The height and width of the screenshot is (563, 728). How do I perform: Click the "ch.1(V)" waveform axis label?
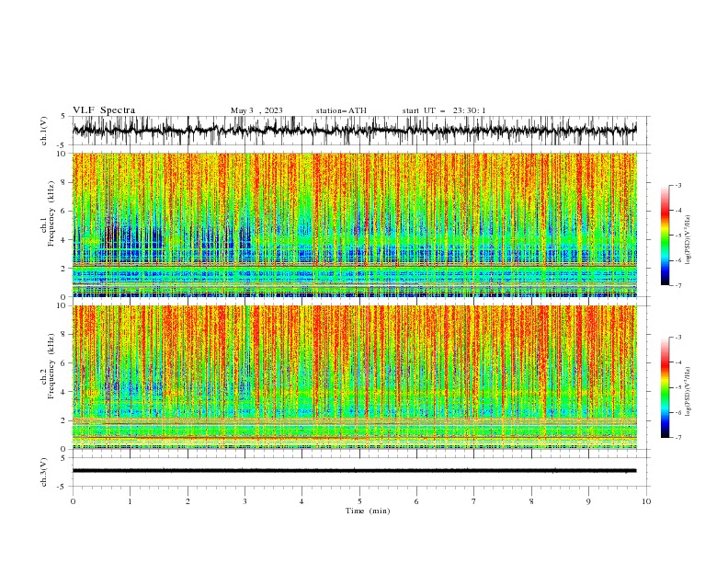pyautogui.click(x=44, y=131)
